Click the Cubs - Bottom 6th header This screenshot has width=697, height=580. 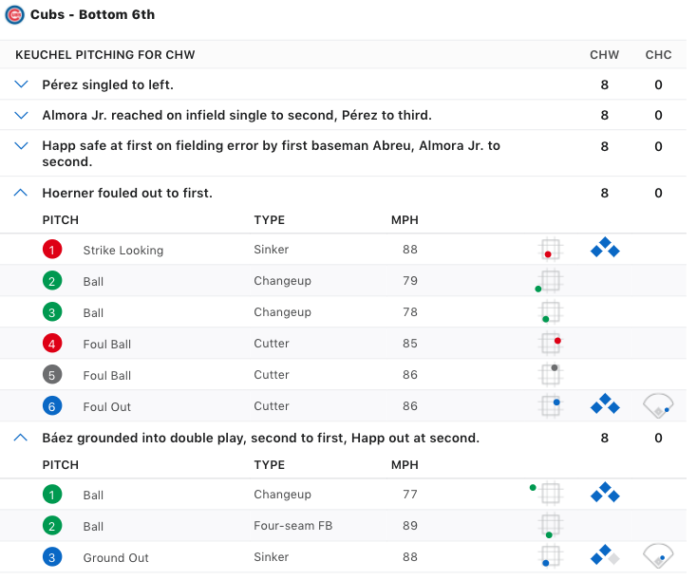click(92, 15)
